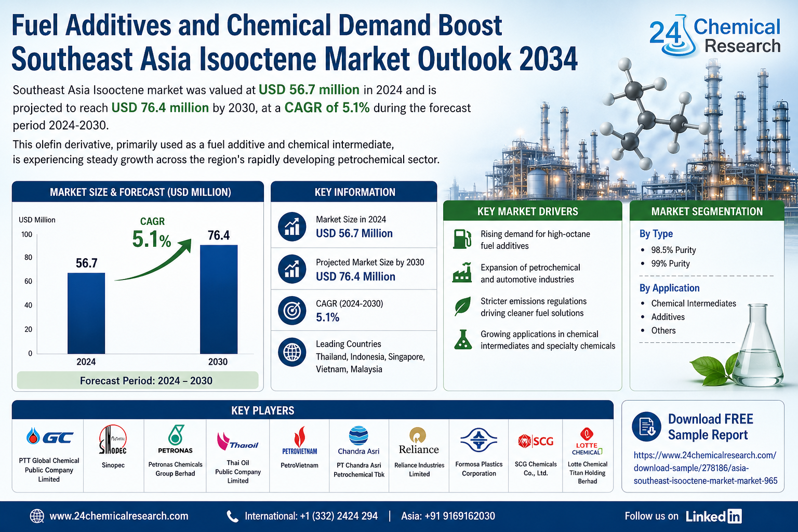Click the fuel pump icon for high-octane demand
This screenshot has width=798, height=532.
(x=462, y=239)
